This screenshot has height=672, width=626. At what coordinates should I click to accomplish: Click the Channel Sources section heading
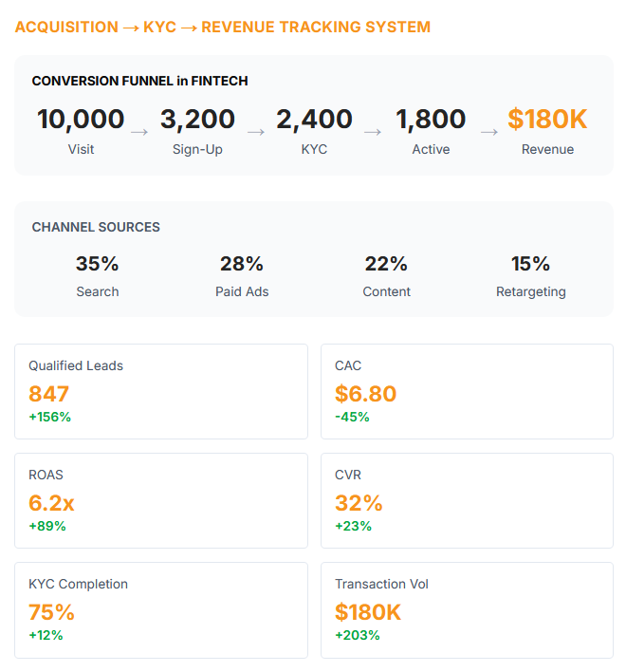click(x=96, y=227)
